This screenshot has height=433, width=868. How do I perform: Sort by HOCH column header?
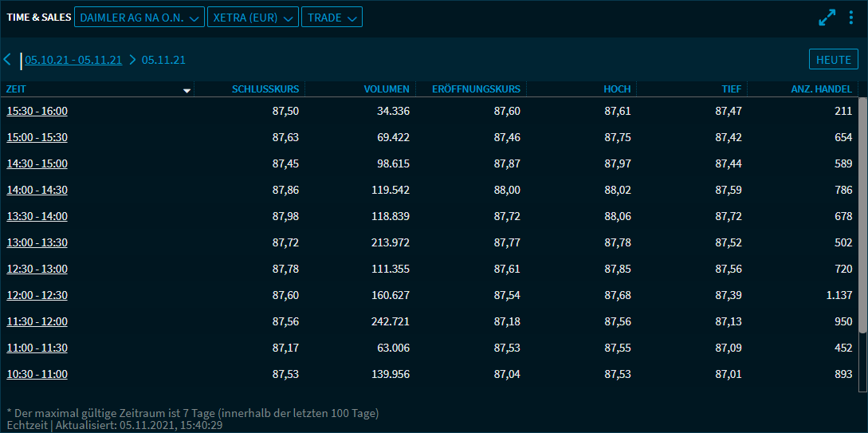coord(617,89)
